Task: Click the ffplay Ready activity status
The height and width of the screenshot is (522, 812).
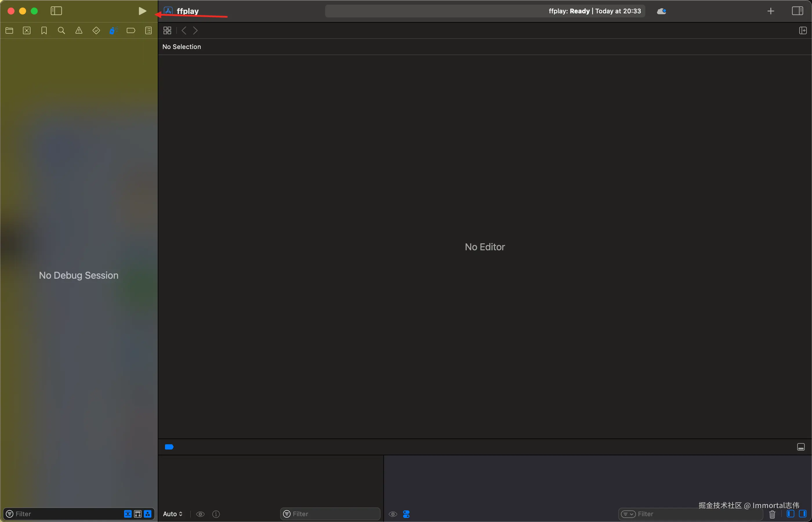Action: (x=594, y=11)
